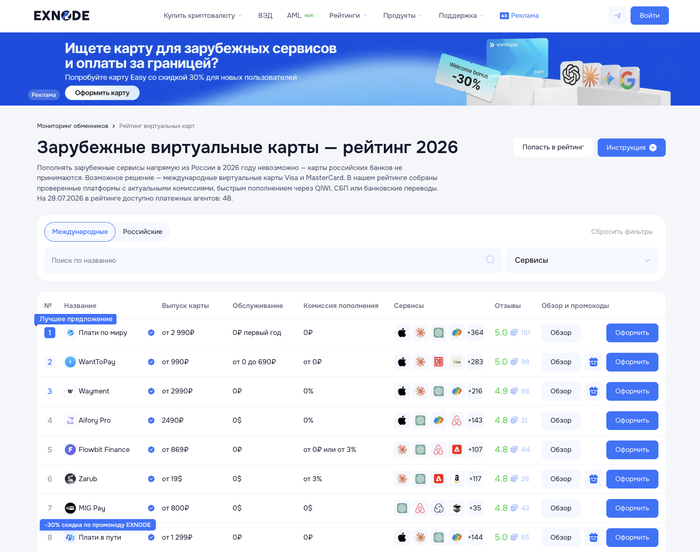This screenshot has width=700, height=552.
Task: Click Airbnb icon in Aifory Pro row
Action: [x=456, y=420]
